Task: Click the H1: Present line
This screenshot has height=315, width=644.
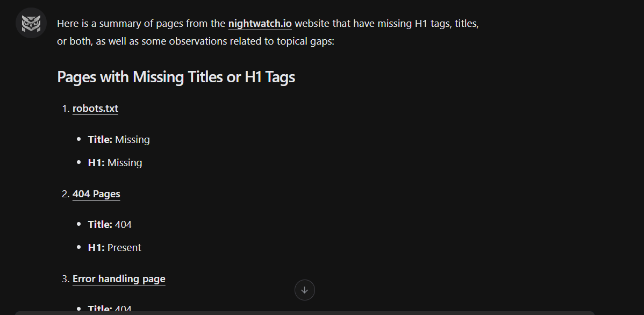Action: coord(115,248)
